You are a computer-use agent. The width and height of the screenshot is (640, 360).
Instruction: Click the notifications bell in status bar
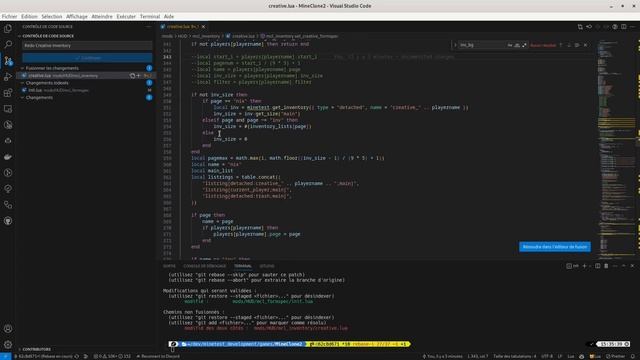coord(633,356)
